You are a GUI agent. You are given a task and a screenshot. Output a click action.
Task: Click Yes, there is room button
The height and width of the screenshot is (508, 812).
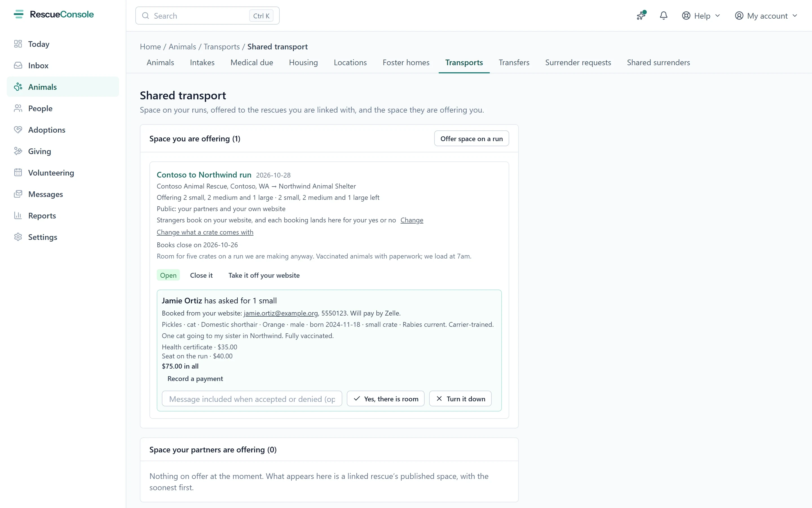[386, 399]
